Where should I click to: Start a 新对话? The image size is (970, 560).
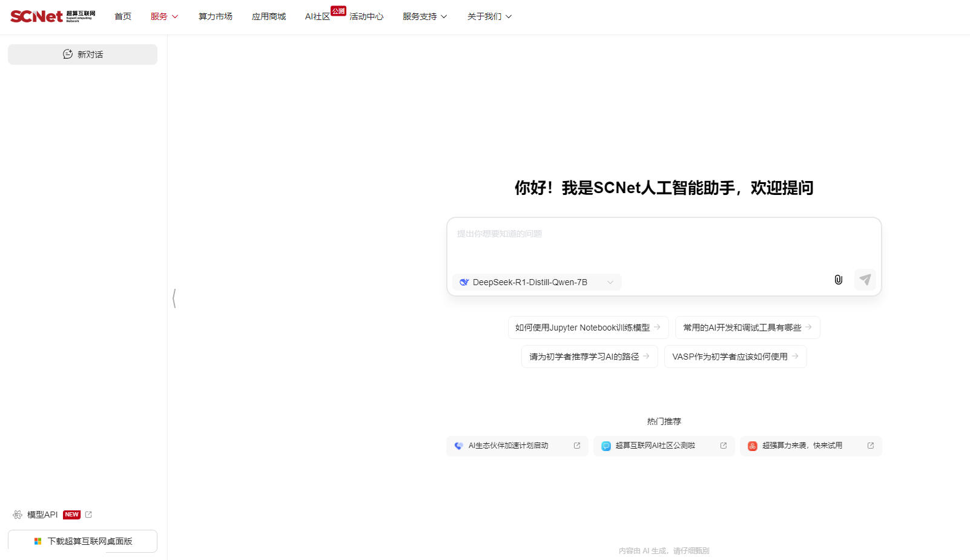pyautogui.click(x=82, y=54)
